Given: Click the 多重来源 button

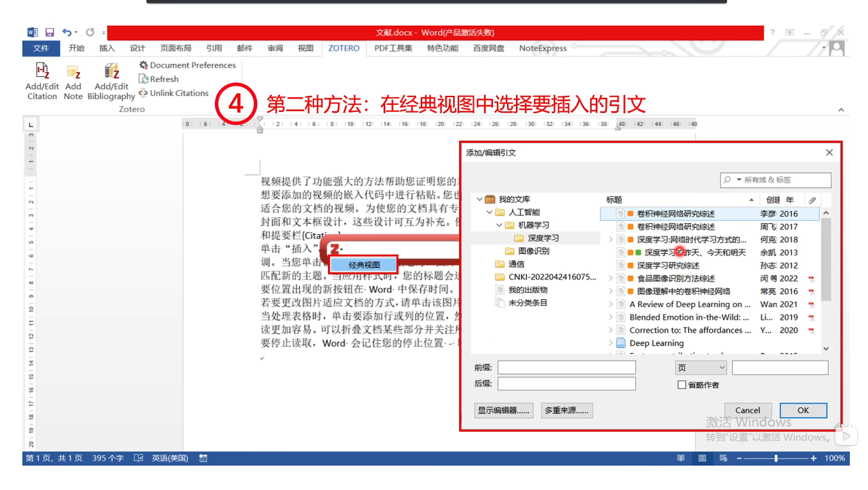Looking at the screenshot, I should 566,410.
